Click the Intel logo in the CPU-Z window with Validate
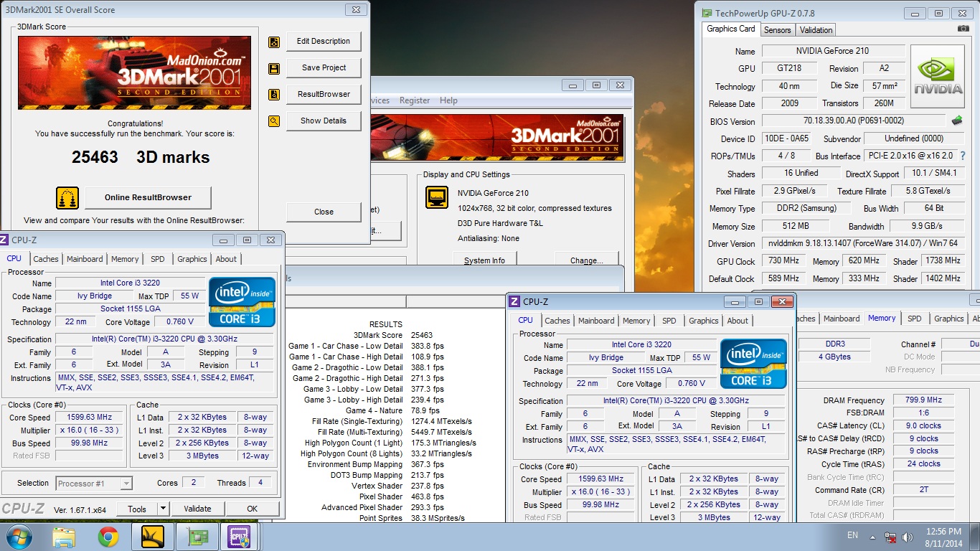This screenshot has height=551, width=980. [x=242, y=301]
